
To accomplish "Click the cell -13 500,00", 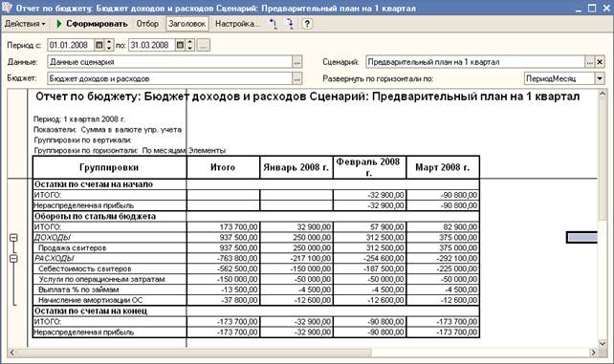I will [223, 290].
